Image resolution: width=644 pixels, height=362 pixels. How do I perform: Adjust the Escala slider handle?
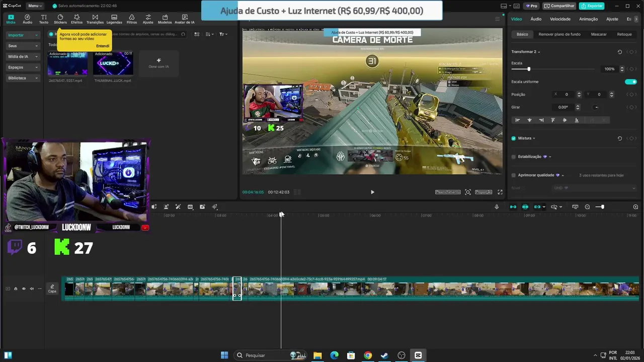pos(528,69)
